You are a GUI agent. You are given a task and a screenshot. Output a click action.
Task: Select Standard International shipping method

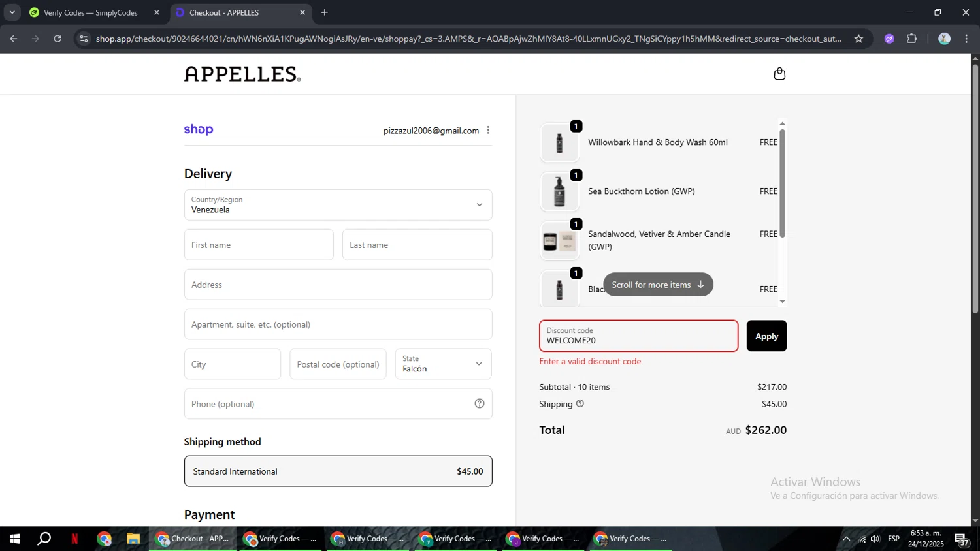[338, 471]
